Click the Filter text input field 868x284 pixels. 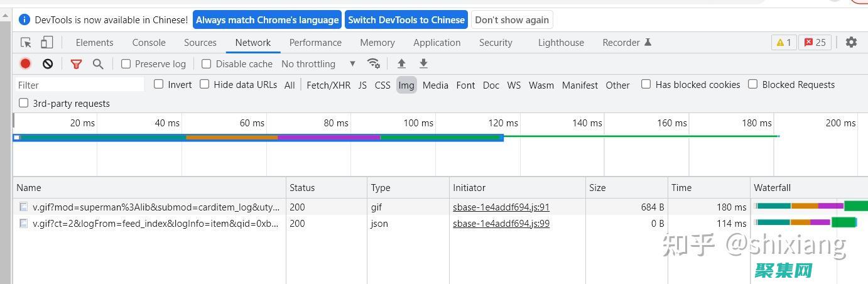tap(80, 85)
